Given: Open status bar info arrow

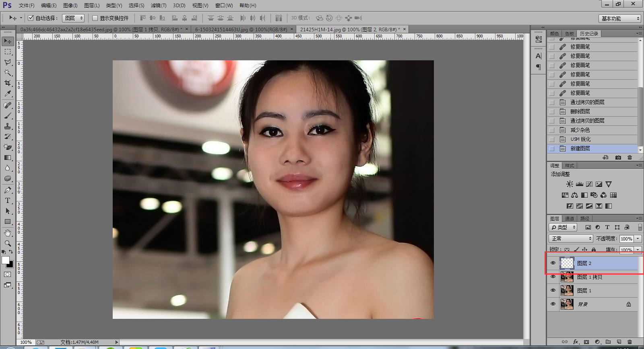Looking at the screenshot, I should [x=117, y=342].
